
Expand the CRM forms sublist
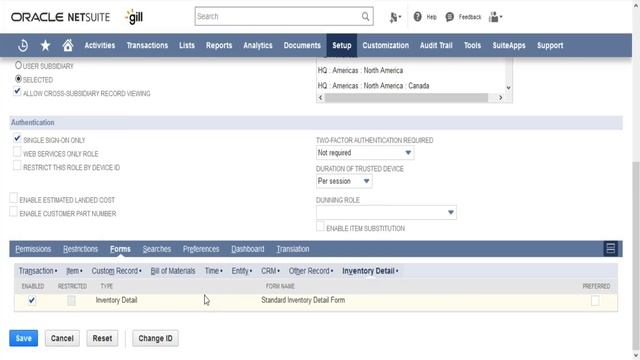(x=270, y=271)
